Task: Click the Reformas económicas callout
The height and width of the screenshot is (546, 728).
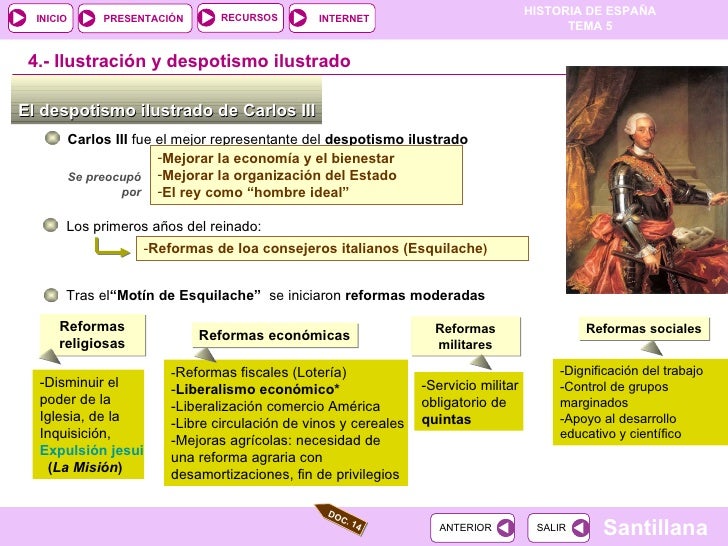Action: pyautogui.click(x=275, y=335)
